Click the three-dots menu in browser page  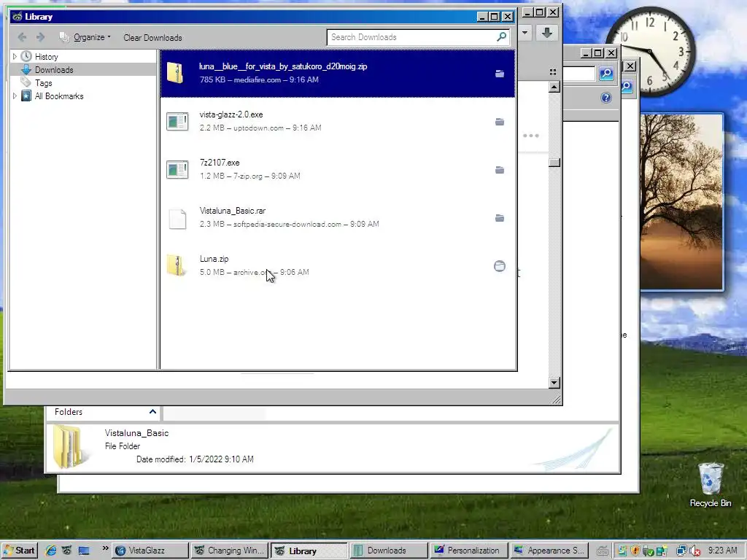[531, 136]
